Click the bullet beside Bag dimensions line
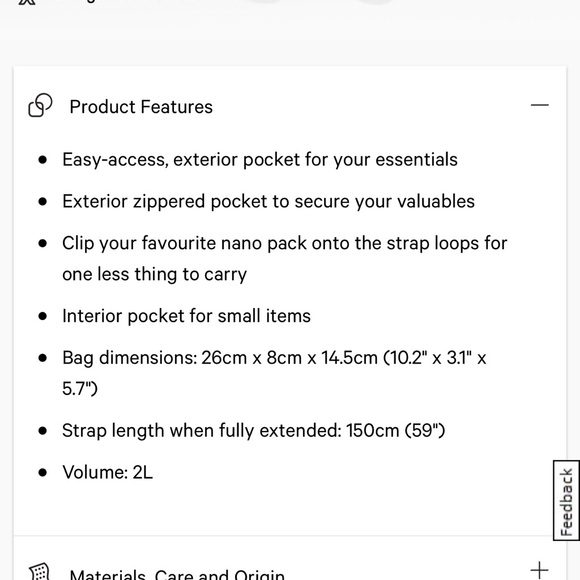This screenshot has width=580, height=580. (43, 358)
